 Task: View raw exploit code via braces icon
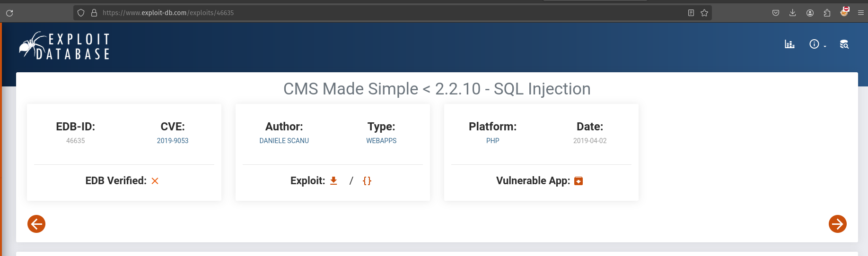(x=367, y=181)
